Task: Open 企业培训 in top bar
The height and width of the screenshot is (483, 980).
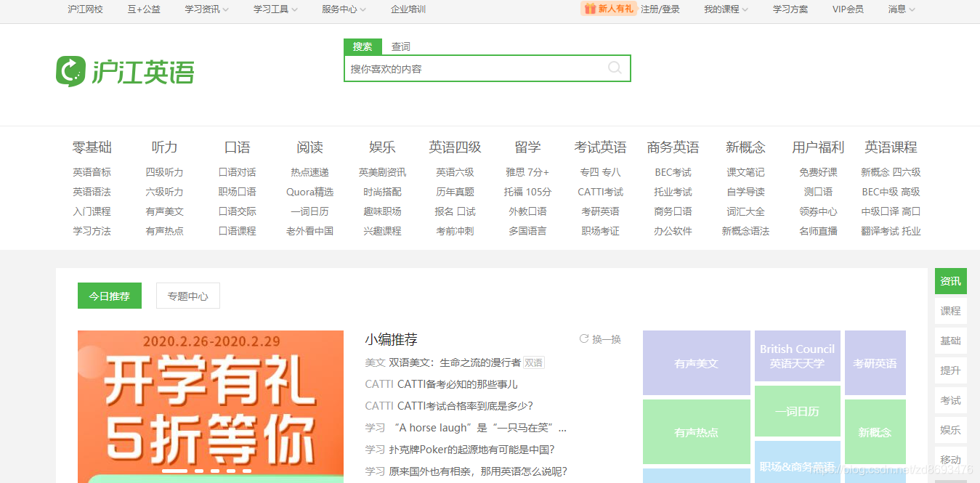Action: [408, 9]
